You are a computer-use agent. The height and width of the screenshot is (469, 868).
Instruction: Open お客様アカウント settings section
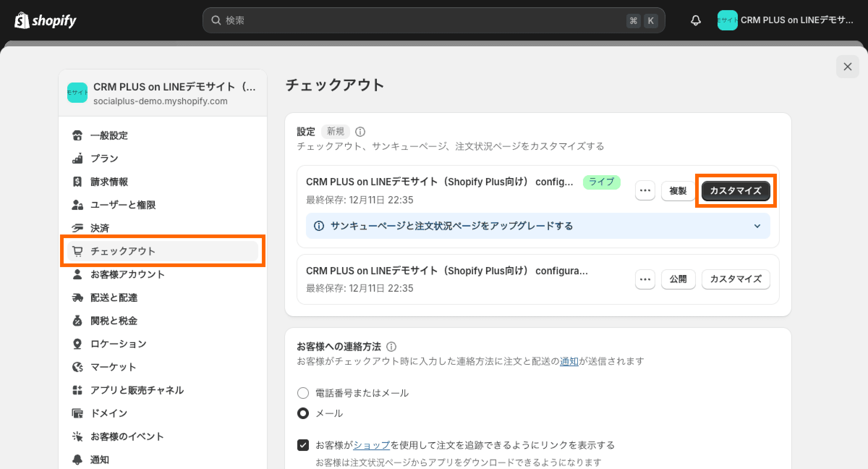[x=127, y=274]
